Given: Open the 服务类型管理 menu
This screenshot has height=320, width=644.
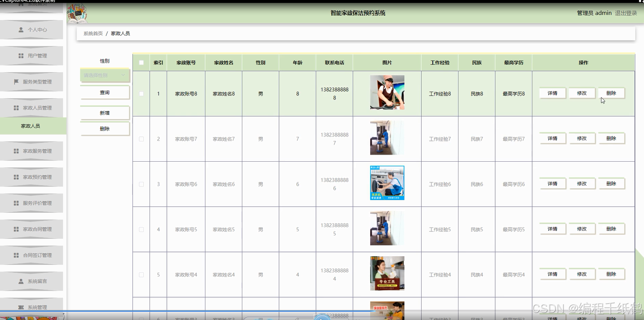Looking at the screenshot, I should 31,82.
